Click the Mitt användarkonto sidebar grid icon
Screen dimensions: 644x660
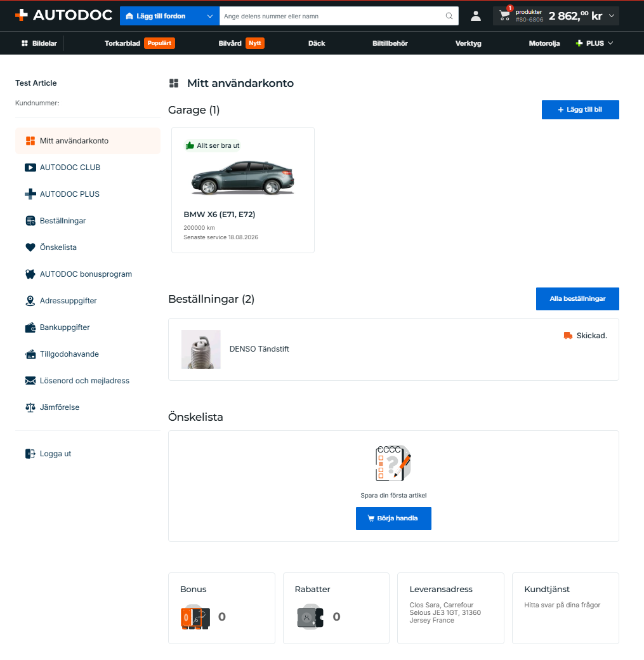(30, 141)
